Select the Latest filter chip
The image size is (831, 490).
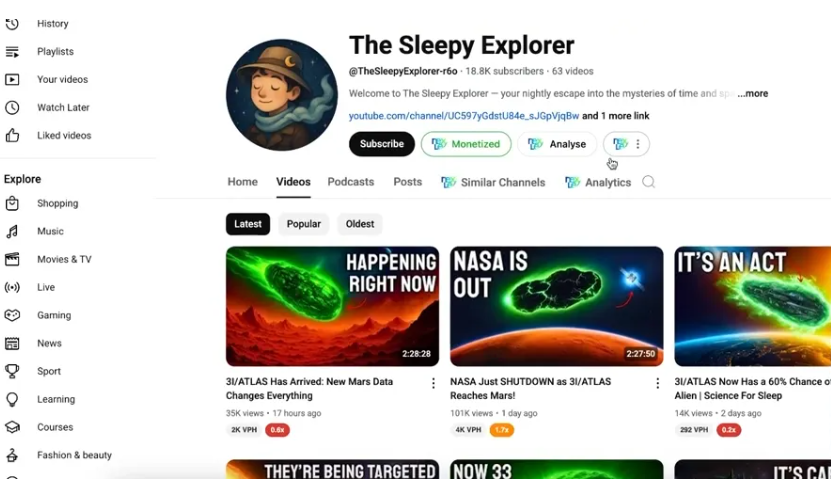(x=247, y=224)
